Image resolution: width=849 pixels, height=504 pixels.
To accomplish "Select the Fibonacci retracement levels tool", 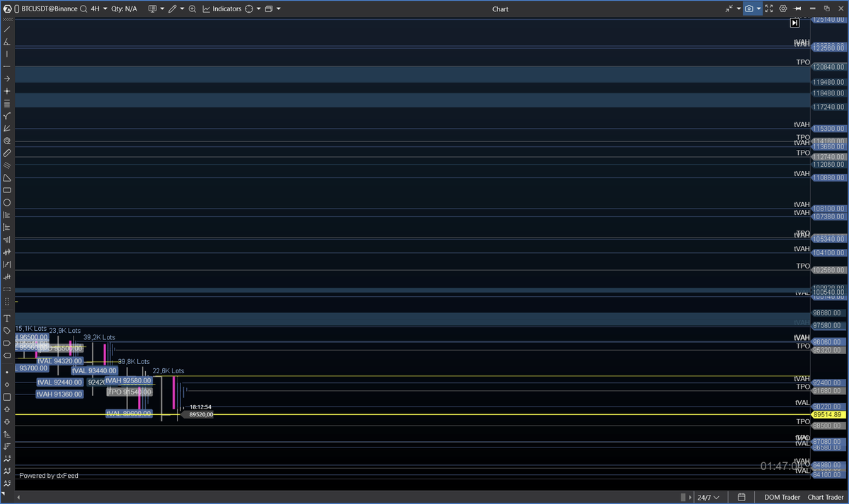I will 7,103.
